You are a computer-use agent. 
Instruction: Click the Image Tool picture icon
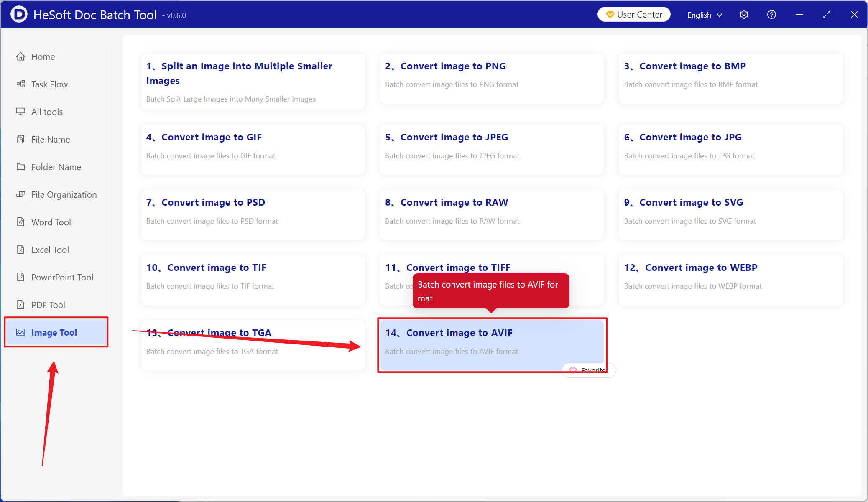20,332
